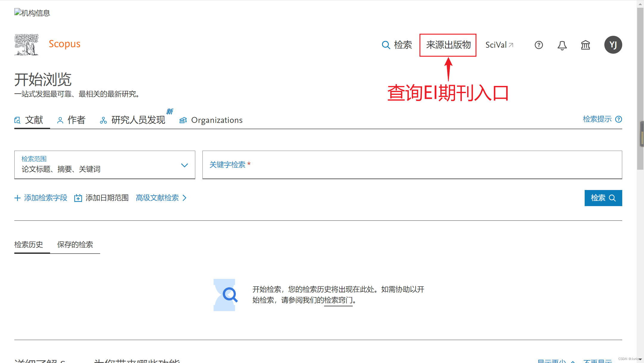This screenshot has width=644, height=363.
Task: Click the institution building icon
Action: point(585,45)
